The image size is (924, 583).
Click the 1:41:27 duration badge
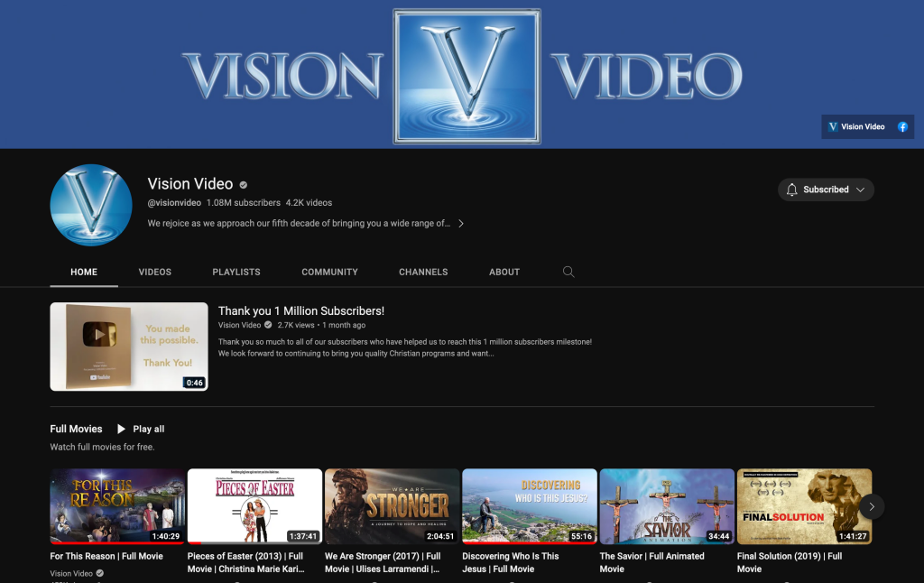click(853, 536)
